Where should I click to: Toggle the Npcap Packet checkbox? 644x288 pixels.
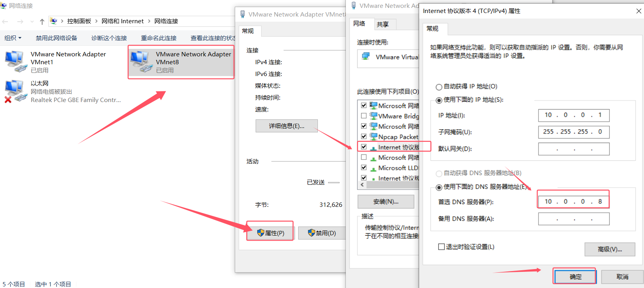tap(364, 136)
